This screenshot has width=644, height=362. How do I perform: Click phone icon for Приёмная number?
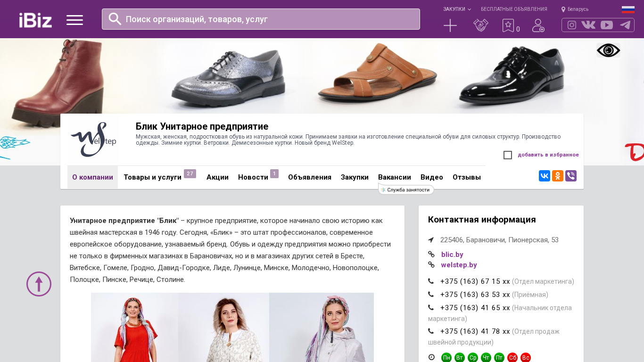pos(431,295)
